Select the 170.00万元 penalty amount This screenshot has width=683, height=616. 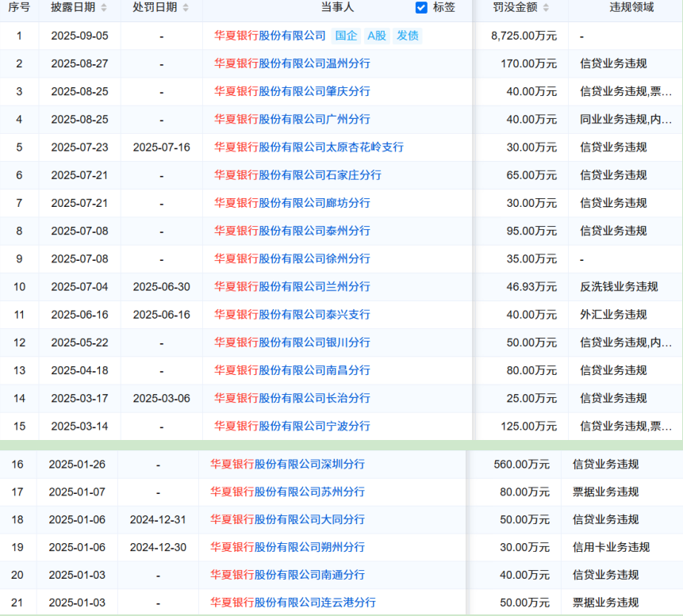[529, 63]
